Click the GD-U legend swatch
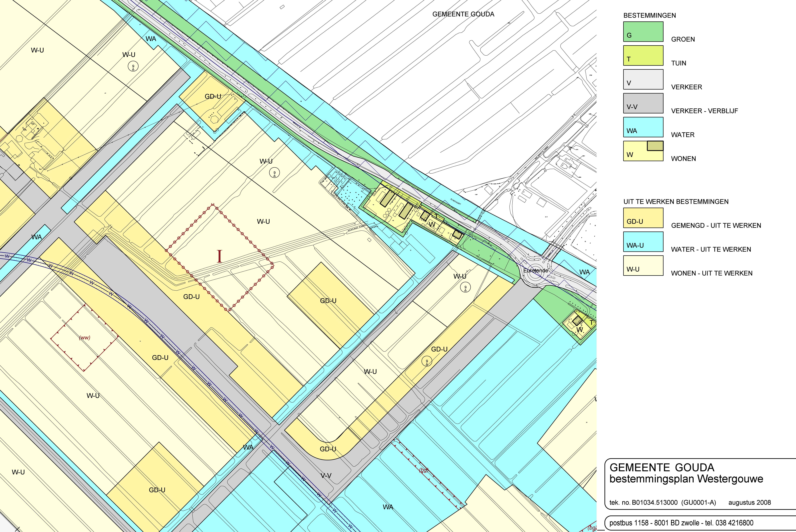 tap(643, 218)
